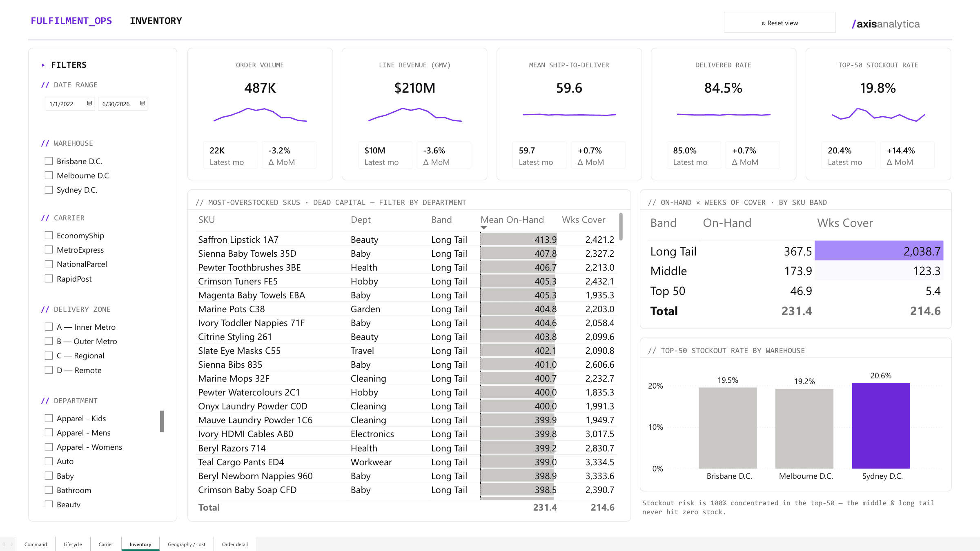Open the Geography / cost tab

point(187,544)
